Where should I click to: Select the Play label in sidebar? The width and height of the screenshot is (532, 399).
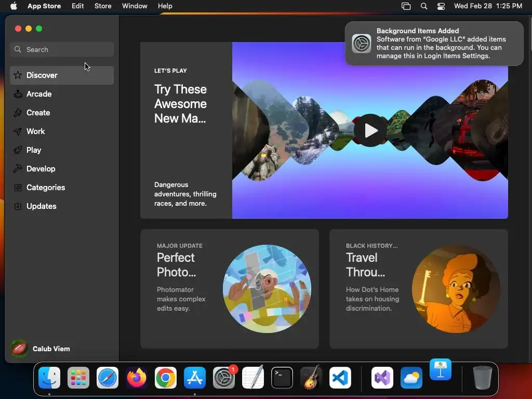[34, 150]
